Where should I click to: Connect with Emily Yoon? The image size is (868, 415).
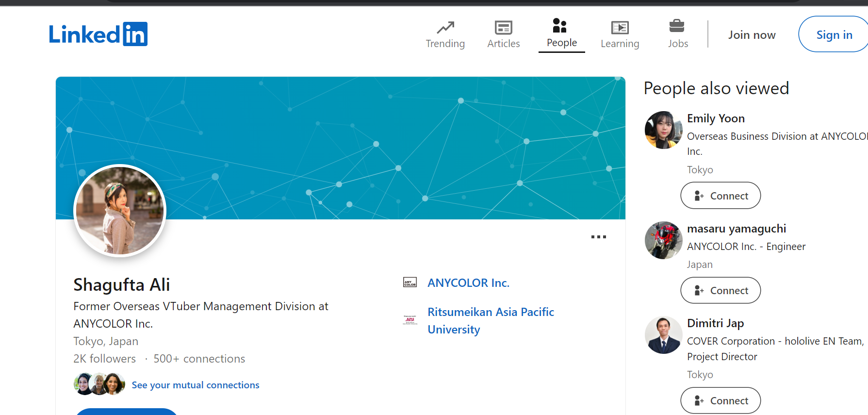coord(721,196)
